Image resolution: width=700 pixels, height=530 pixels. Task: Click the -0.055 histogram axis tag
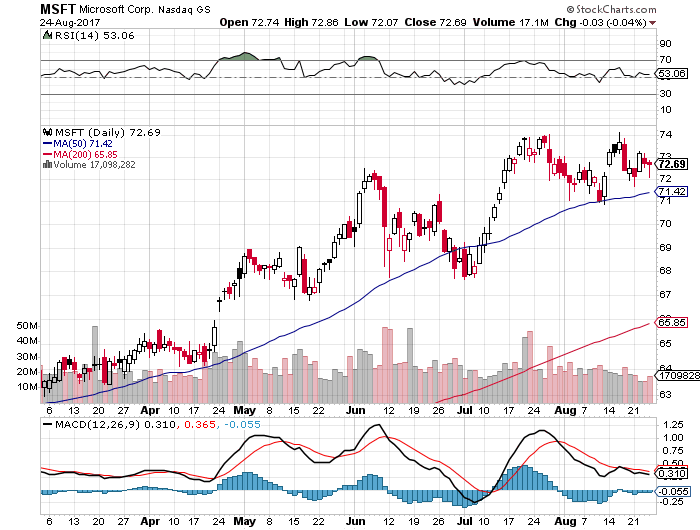(673, 492)
